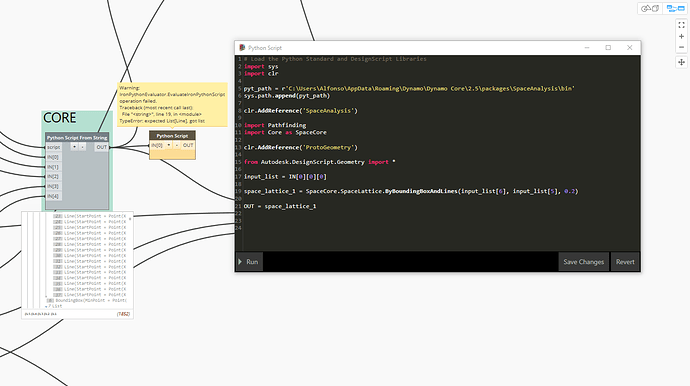Zoom in on the graph canvas

coord(681,37)
